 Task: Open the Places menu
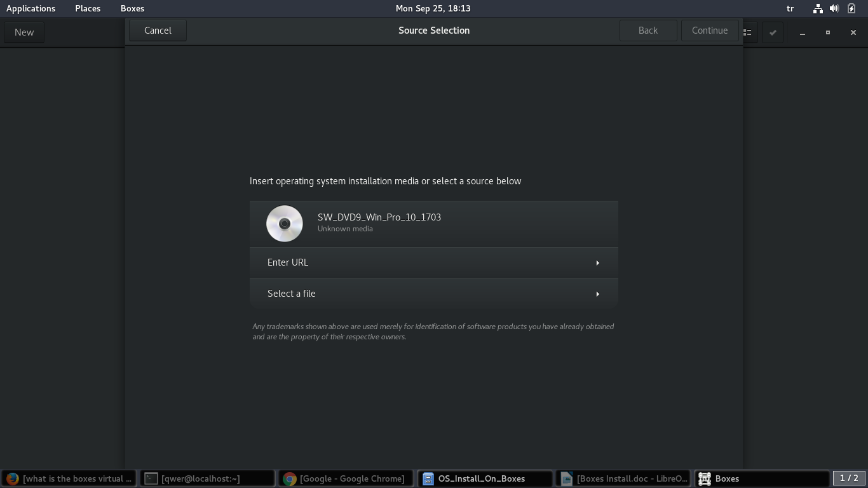pos(88,8)
